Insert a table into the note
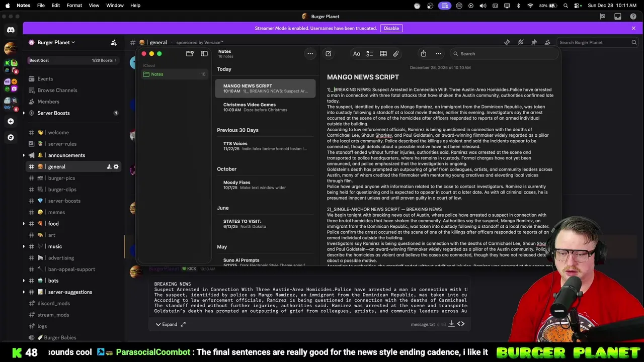The image size is (644, 362). tap(383, 54)
